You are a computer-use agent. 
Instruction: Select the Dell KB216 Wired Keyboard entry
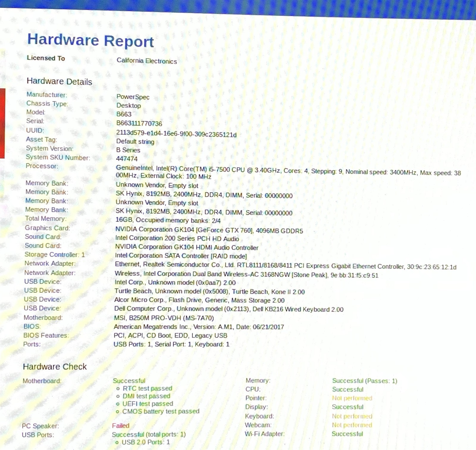(x=229, y=309)
